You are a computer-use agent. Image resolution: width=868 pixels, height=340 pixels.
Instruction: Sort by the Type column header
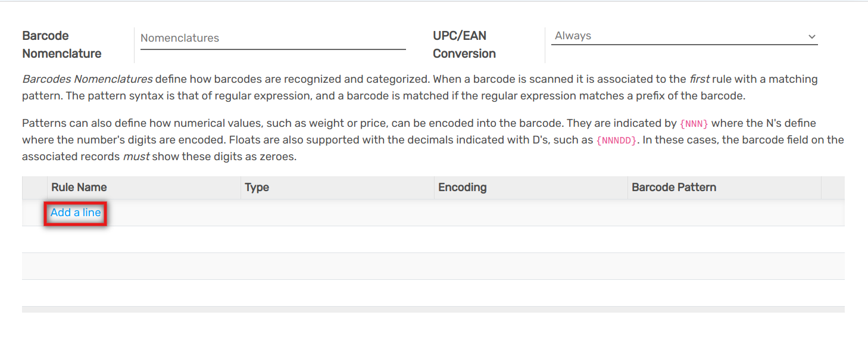click(257, 188)
